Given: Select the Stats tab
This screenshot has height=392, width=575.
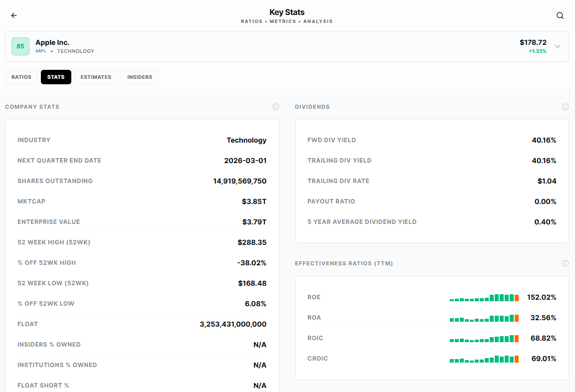Looking at the screenshot, I should coord(56,77).
